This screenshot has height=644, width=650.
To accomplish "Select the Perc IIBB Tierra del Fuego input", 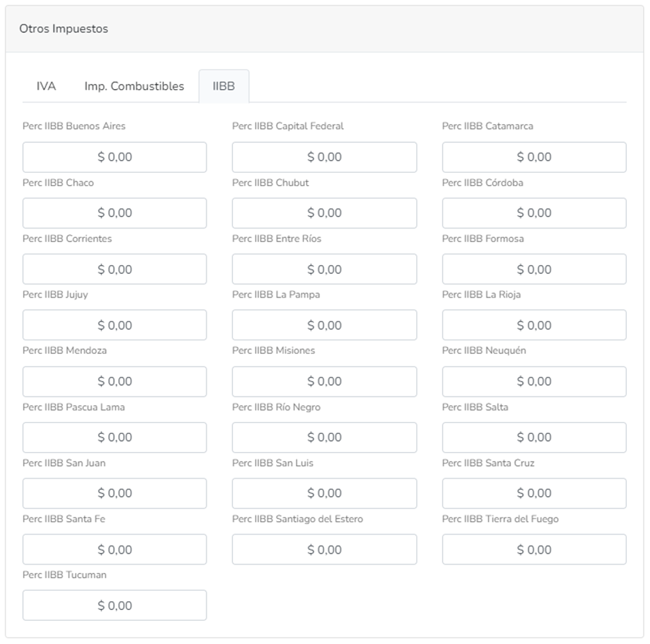I will pyautogui.click(x=534, y=549).
